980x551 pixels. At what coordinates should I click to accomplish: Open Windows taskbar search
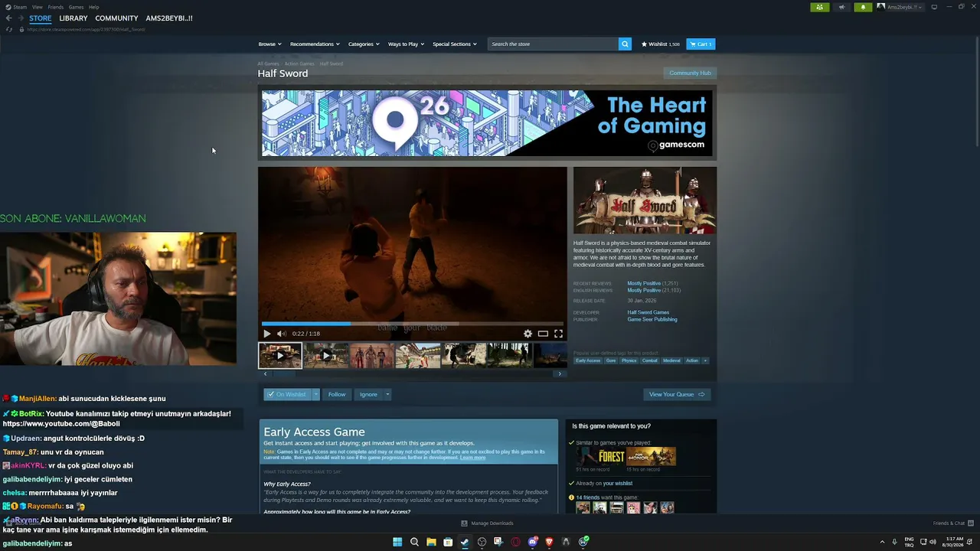coord(414,542)
